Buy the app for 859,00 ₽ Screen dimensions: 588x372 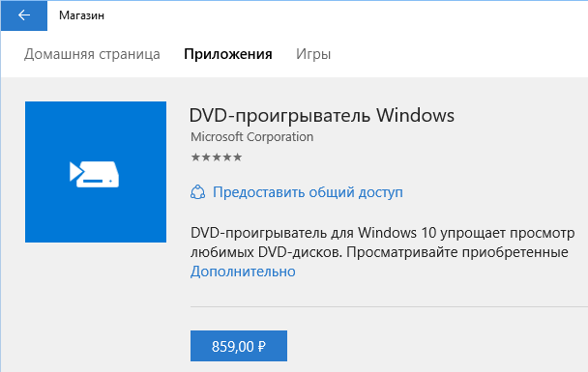click(x=239, y=346)
